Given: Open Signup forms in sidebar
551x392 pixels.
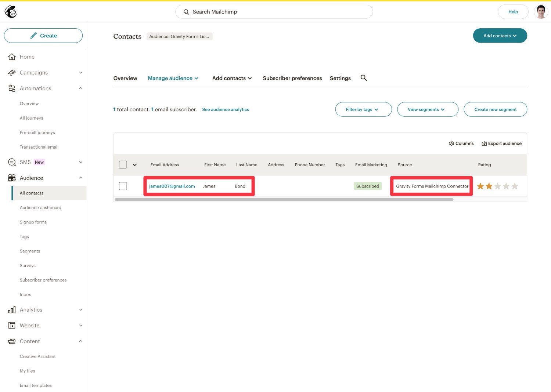Looking at the screenshot, I should pyautogui.click(x=33, y=222).
